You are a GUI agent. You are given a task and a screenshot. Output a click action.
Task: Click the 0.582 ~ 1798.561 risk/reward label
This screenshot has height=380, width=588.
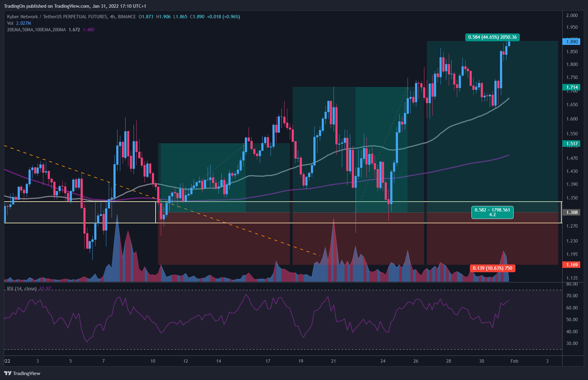(x=492, y=212)
